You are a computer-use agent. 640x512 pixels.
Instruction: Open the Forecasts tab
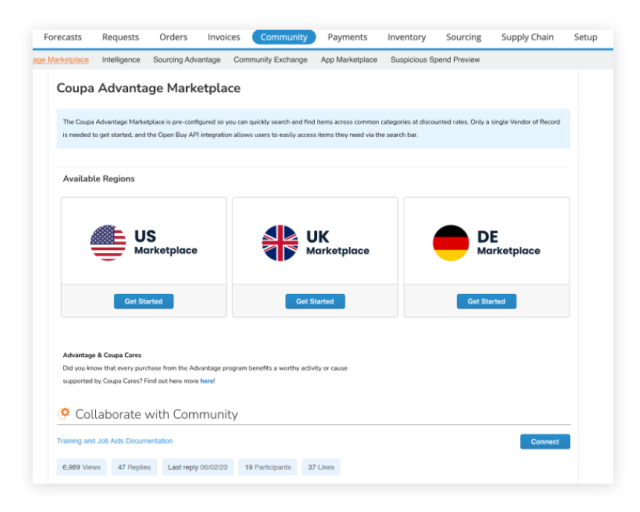[62, 37]
